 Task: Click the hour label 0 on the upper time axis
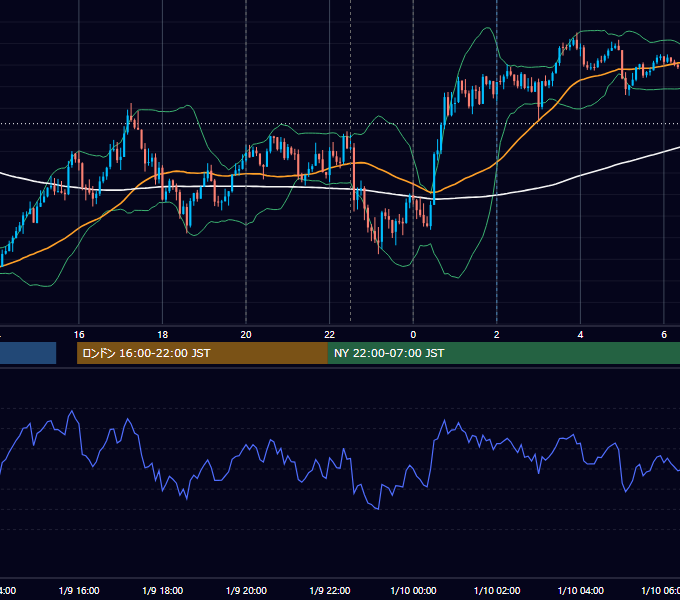click(x=413, y=335)
